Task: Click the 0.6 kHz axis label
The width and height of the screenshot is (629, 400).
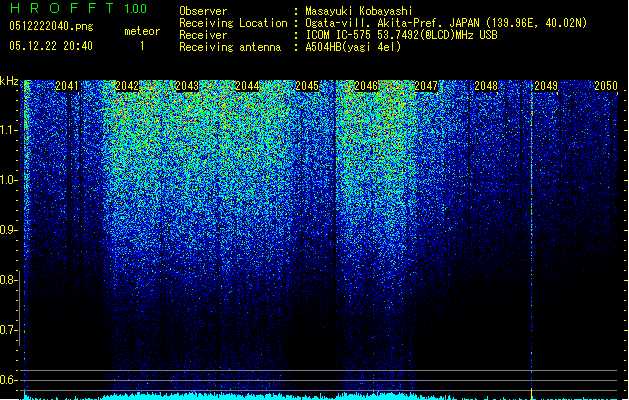Action: pos(8,380)
